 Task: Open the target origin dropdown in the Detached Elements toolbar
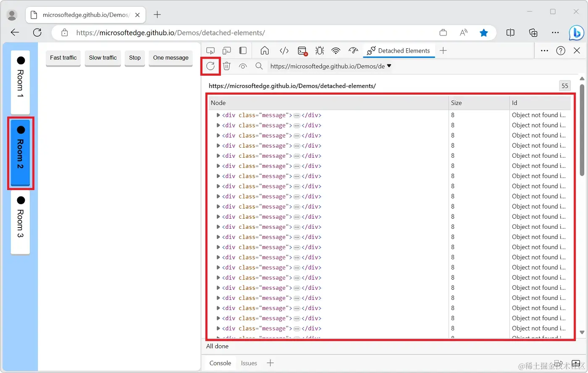coord(331,66)
